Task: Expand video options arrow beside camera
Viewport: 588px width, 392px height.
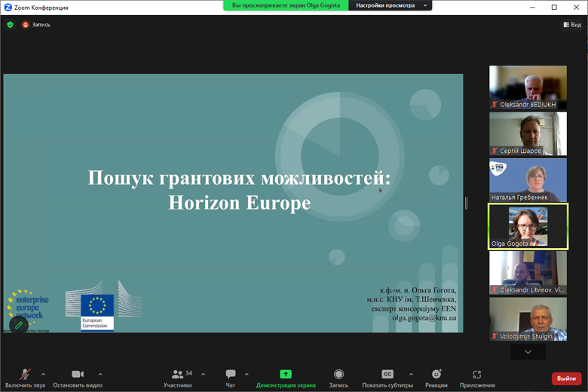Action: pos(100,374)
